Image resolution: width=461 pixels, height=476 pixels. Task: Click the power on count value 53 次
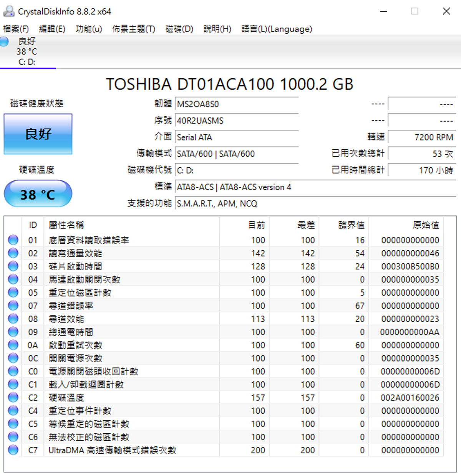pos(422,154)
